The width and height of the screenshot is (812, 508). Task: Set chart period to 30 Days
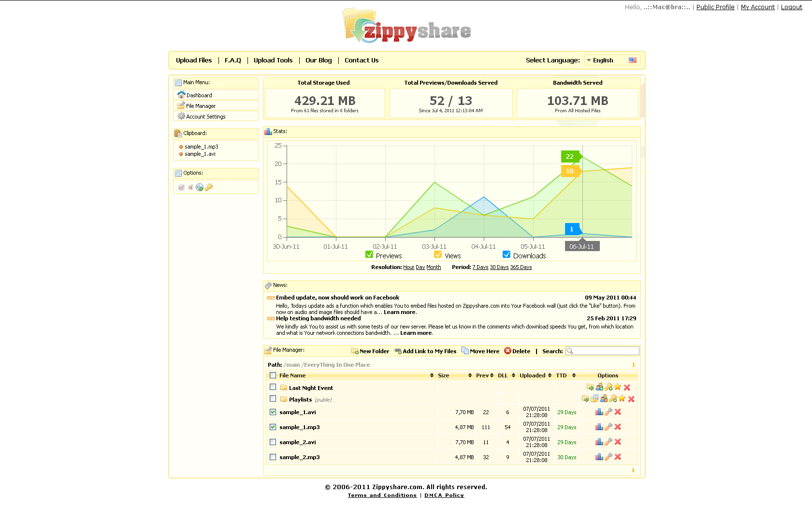click(499, 268)
